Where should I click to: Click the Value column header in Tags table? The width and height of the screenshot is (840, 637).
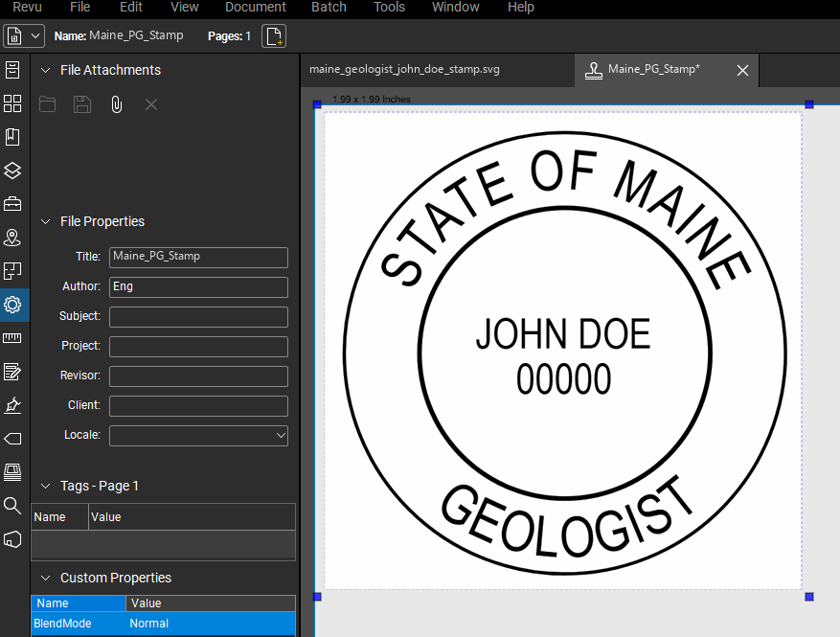[192, 517]
